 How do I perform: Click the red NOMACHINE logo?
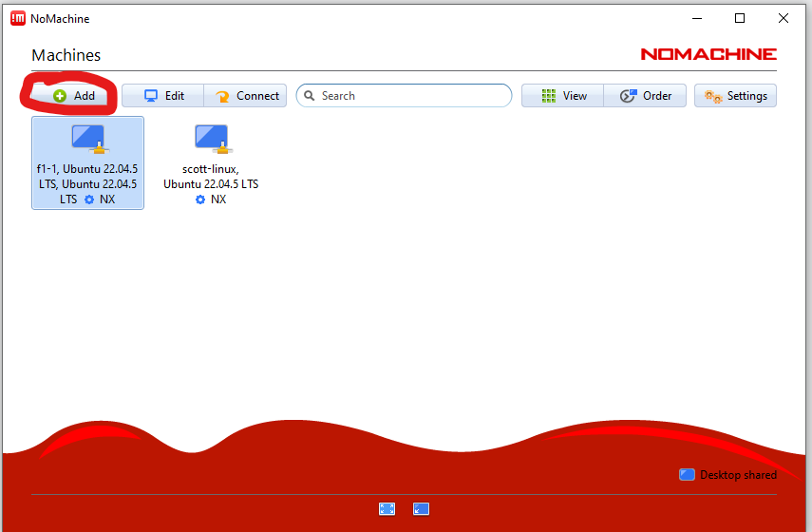click(708, 54)
